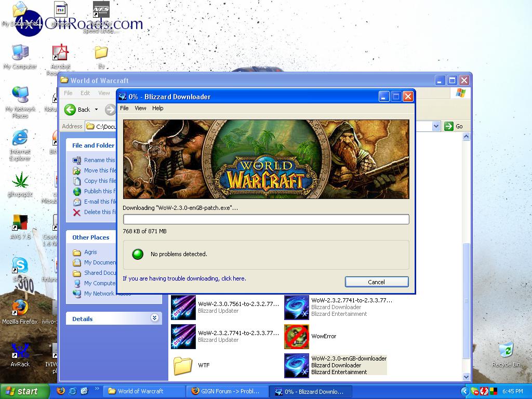Open the WowError file icon
This screenshot has width=532, height=399.
[297, 337]
